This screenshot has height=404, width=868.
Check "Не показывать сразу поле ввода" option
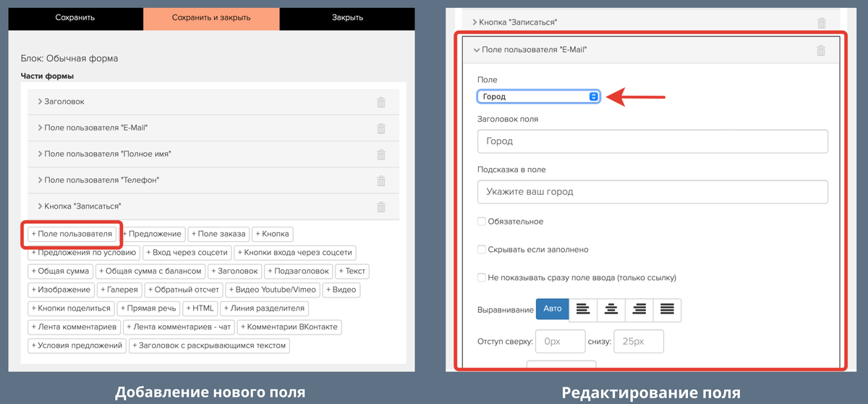click(x=482, y=277)
